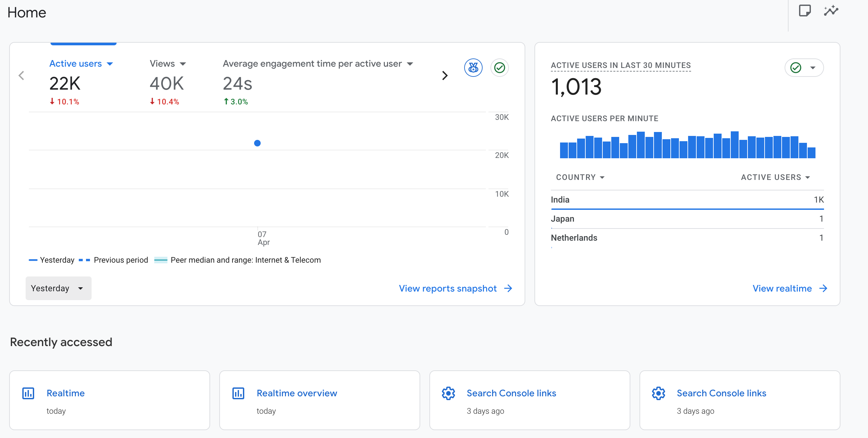Screen dimensions: 868x438
Task: Toggle the benchmarking medal icon
Action: (473, 68)
